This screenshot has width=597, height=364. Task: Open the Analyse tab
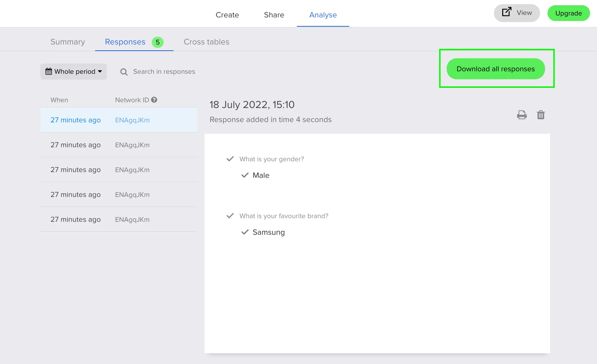[323, 15]
